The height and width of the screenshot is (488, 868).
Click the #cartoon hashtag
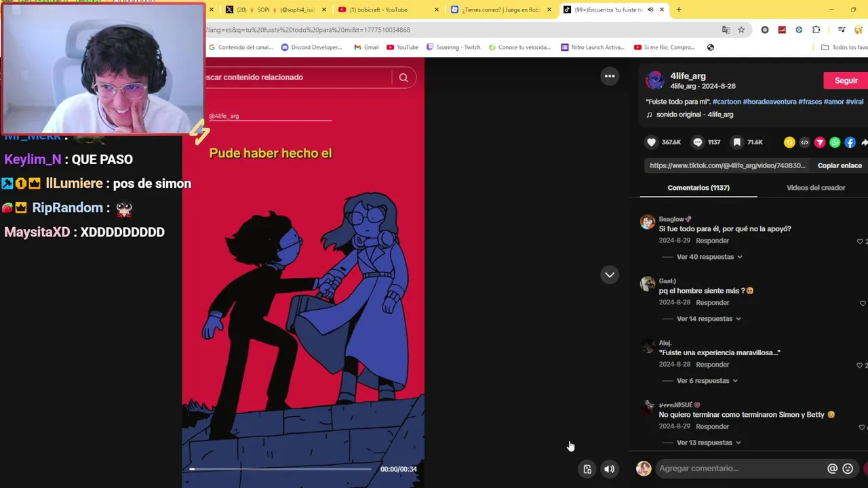click(727, 102)
